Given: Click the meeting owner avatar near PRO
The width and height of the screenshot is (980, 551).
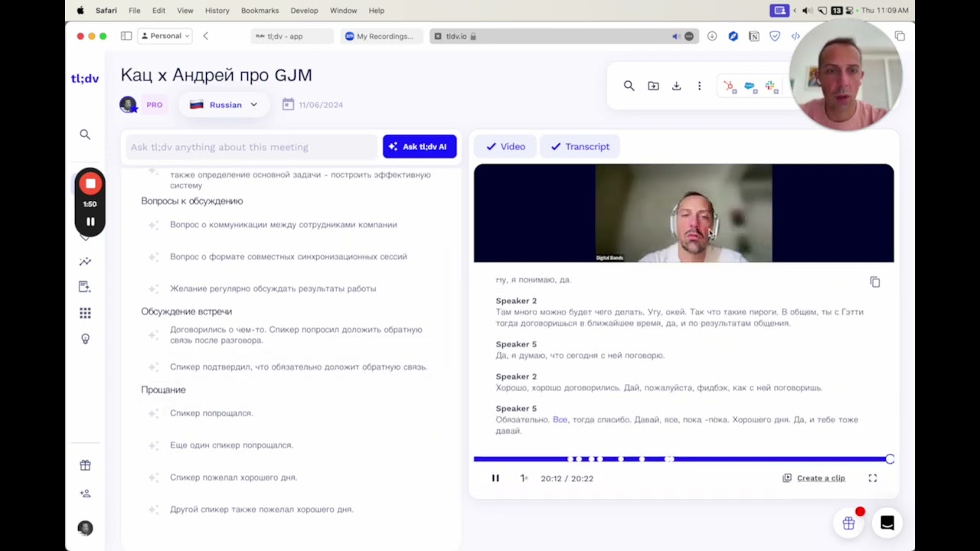Looking at the screenshot, I should [x=128, y=104].
